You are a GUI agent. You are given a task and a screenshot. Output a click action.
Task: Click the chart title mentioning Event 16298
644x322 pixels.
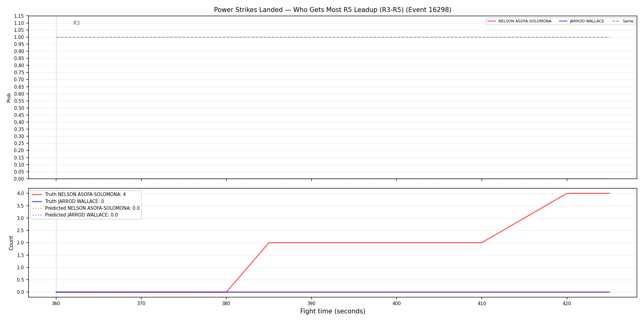point(332,10)
